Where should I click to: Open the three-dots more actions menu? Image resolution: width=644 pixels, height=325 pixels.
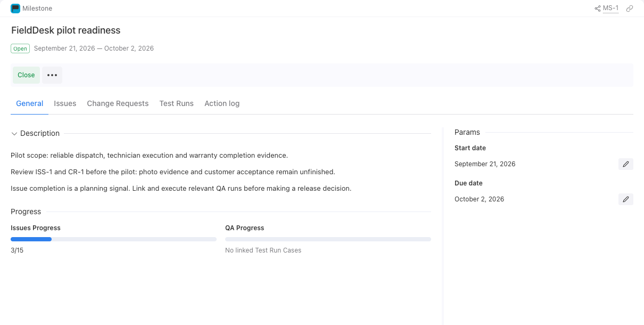point(52,75)
